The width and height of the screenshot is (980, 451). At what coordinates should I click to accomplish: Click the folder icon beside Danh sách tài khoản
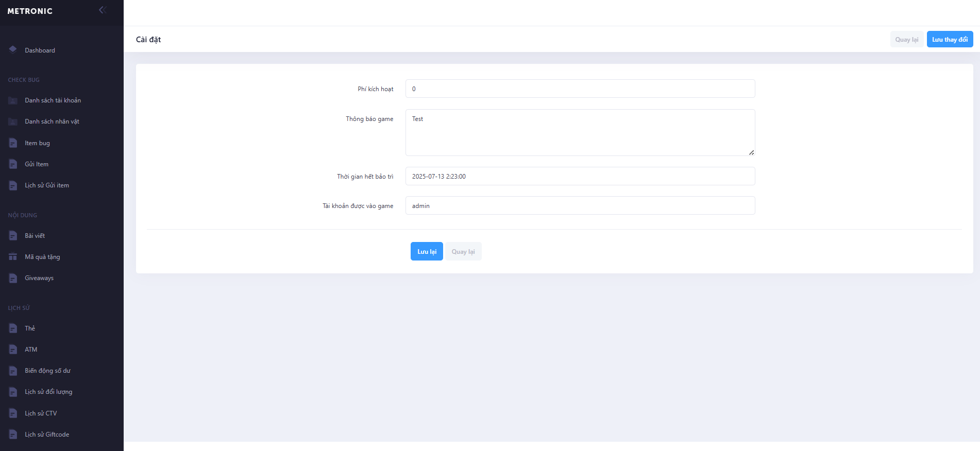(x=13, y=100)
